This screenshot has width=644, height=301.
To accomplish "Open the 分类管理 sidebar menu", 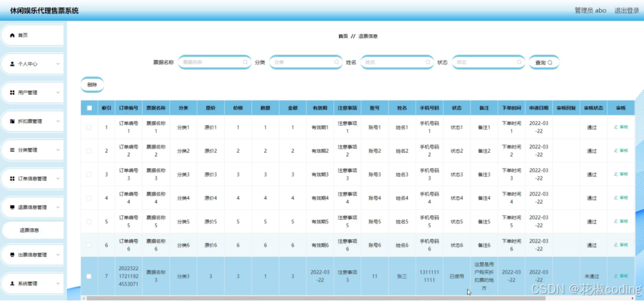I will tap(33, 150).
